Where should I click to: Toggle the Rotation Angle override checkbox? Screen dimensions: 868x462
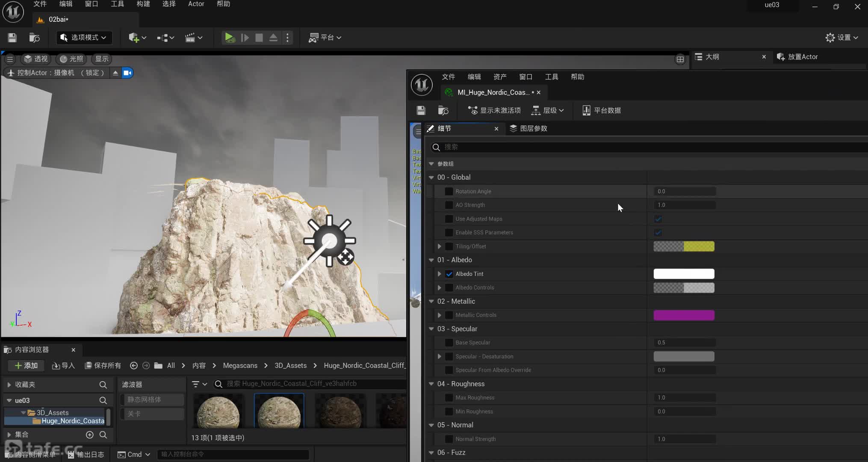click(449, 191)
